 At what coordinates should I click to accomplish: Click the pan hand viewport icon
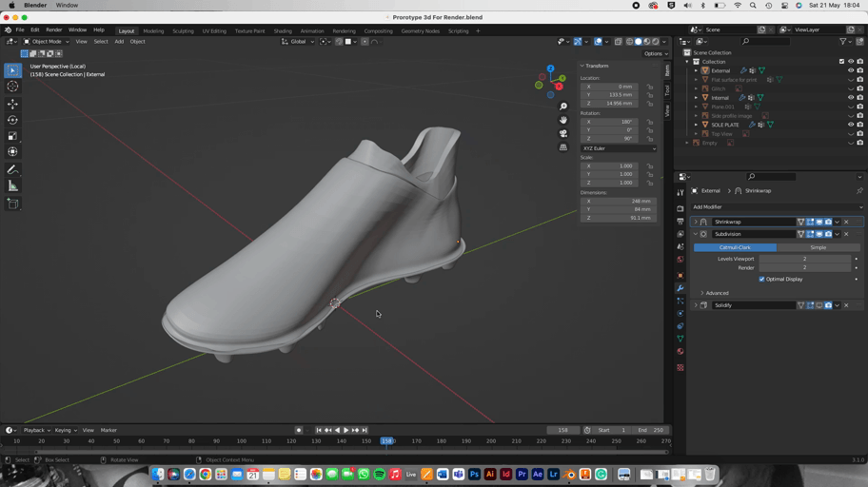click(563, 120)
